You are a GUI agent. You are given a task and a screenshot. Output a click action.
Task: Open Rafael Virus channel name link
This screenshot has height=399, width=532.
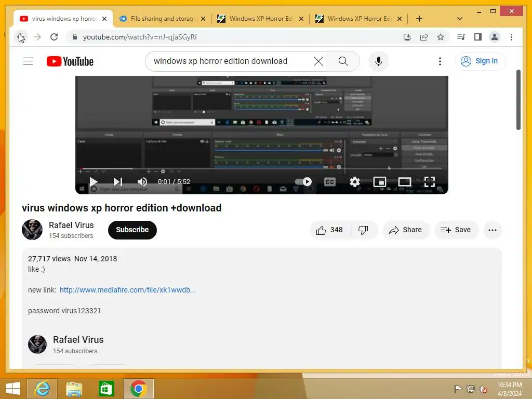tap(71, 225)
